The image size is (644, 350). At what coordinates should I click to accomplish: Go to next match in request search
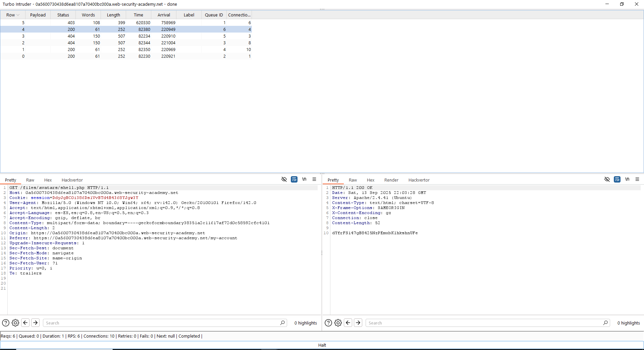pyautogui.click(x=36, y=323)
